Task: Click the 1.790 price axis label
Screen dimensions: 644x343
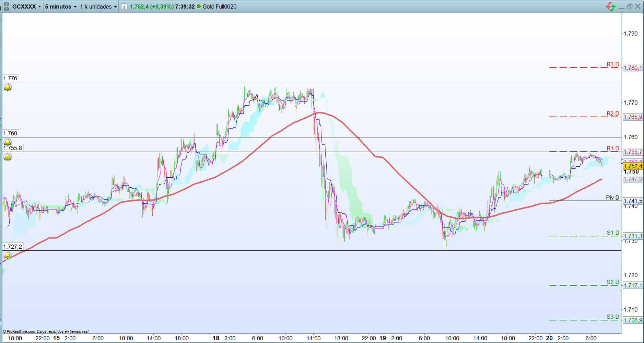Action: [631, 34]
